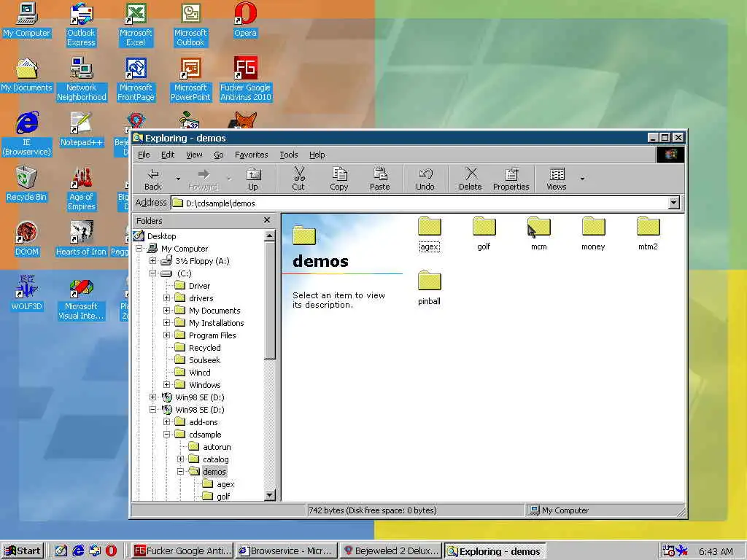Open Properties from the toolbar
This screenshot has width=747, height=560.
point(511,179)
